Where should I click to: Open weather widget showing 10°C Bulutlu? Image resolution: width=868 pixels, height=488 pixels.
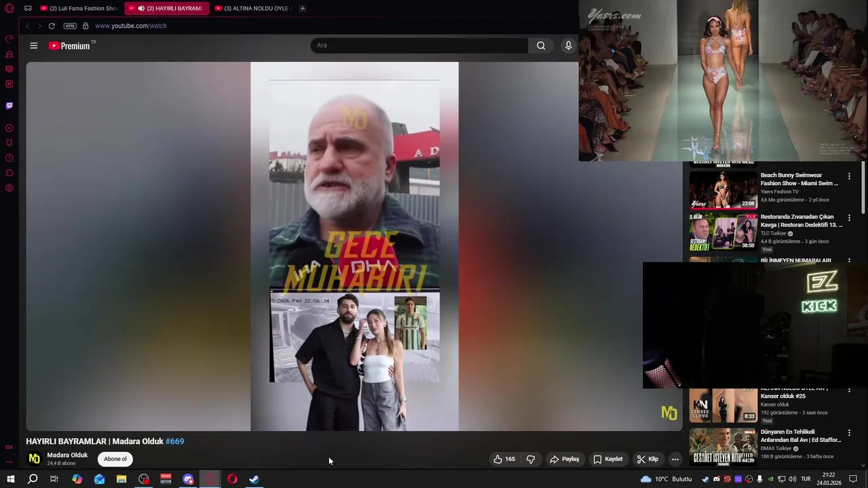667,479
